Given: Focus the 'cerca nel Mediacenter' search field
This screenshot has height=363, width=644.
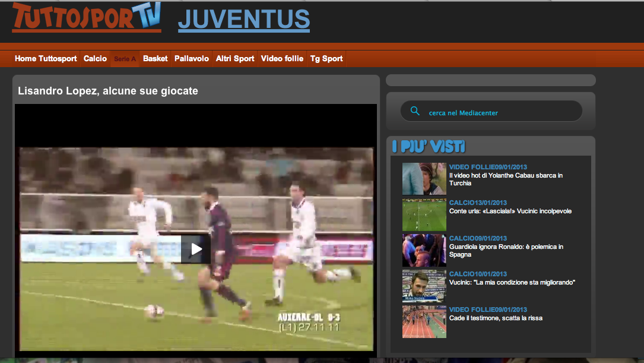Looking at the screenshot, I should [499, 112].
